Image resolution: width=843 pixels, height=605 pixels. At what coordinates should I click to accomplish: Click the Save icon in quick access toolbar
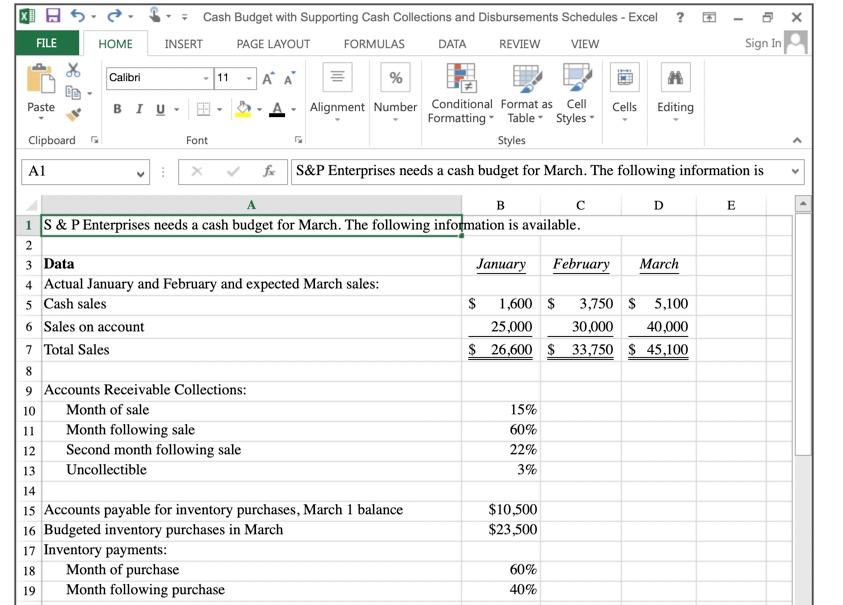53,16
